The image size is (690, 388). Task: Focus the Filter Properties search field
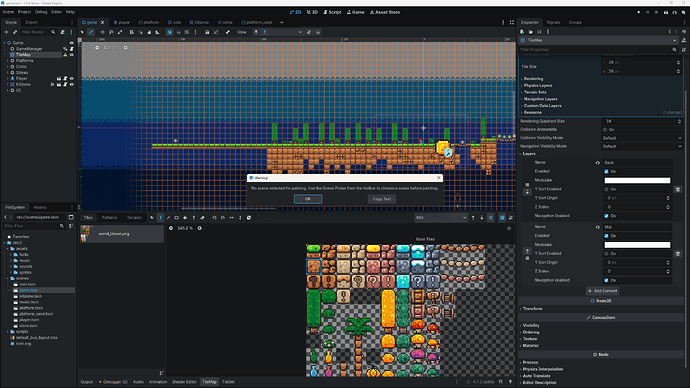pyautogui.click(x=598, y=50)
